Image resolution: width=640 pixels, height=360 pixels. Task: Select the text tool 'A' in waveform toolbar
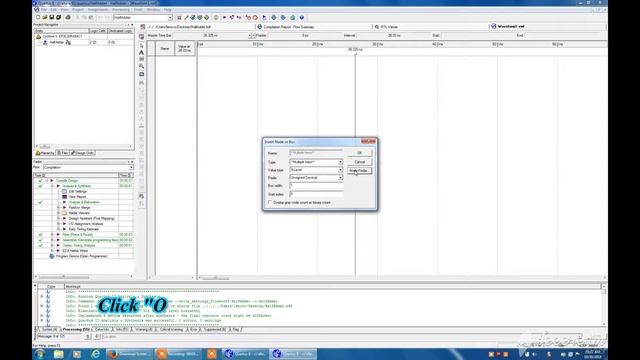pos(142,52)
